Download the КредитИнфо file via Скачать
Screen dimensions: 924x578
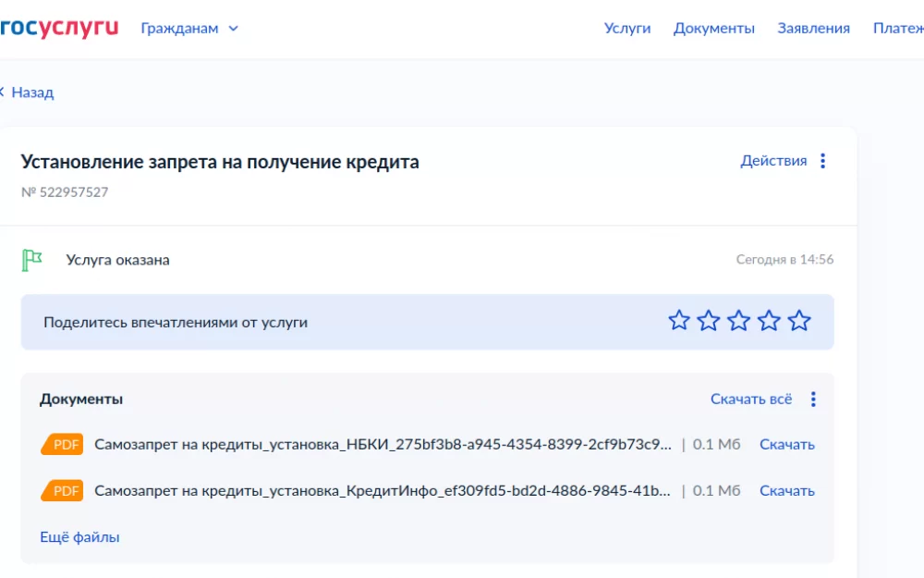coord(788,490)
